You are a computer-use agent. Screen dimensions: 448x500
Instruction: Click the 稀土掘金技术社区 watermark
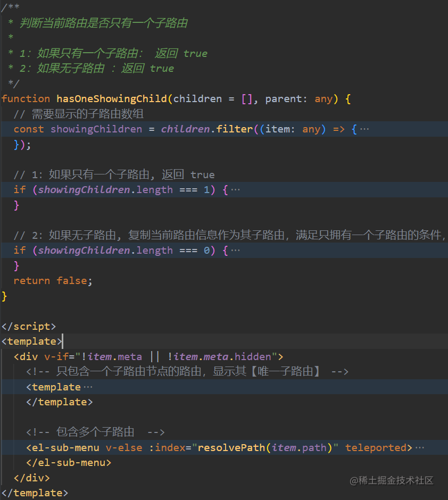392,480
